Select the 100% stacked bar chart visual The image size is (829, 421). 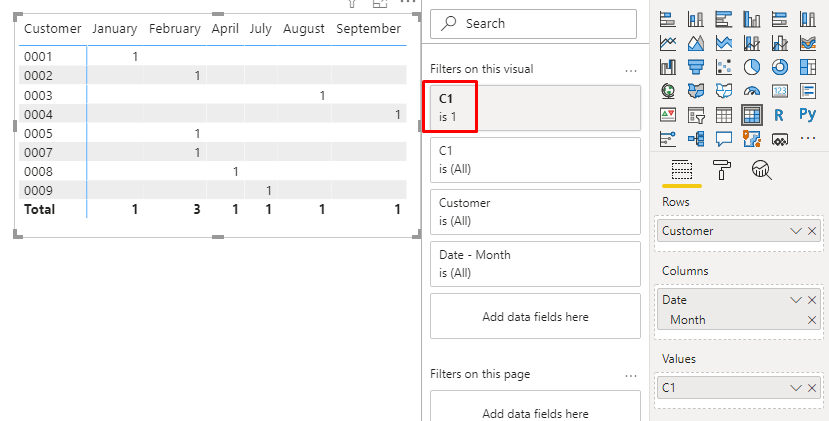780,20
